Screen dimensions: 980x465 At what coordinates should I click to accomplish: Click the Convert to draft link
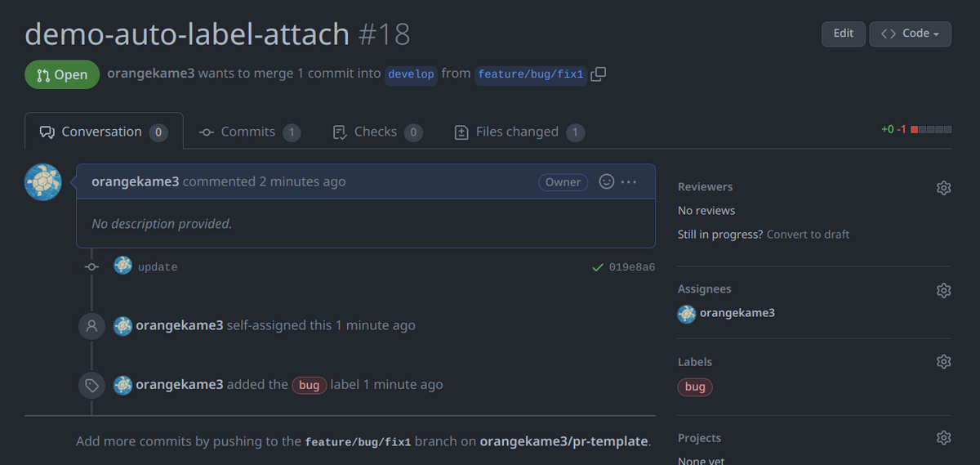coord(808,235)
